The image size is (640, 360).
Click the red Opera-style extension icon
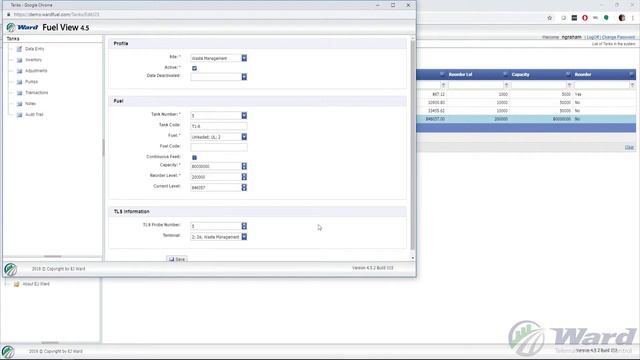(585, 18)
